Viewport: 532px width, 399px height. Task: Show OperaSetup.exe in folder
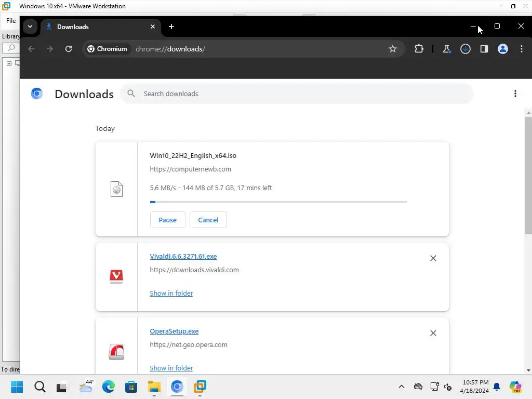click(171, 368)
